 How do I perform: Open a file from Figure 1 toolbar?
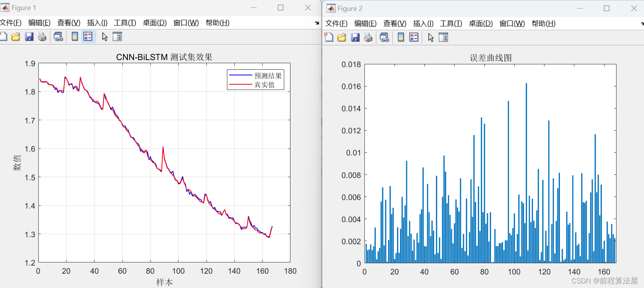(16, 37)
